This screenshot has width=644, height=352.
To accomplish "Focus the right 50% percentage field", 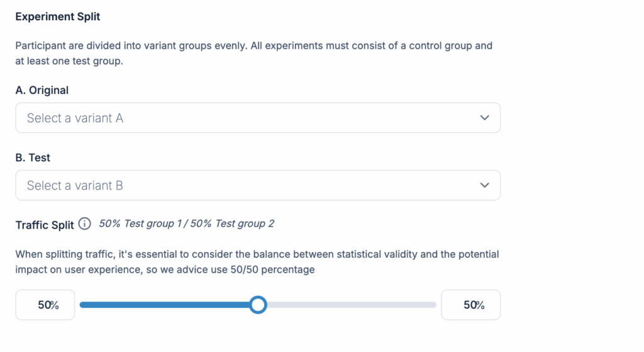I will [471, 305].
